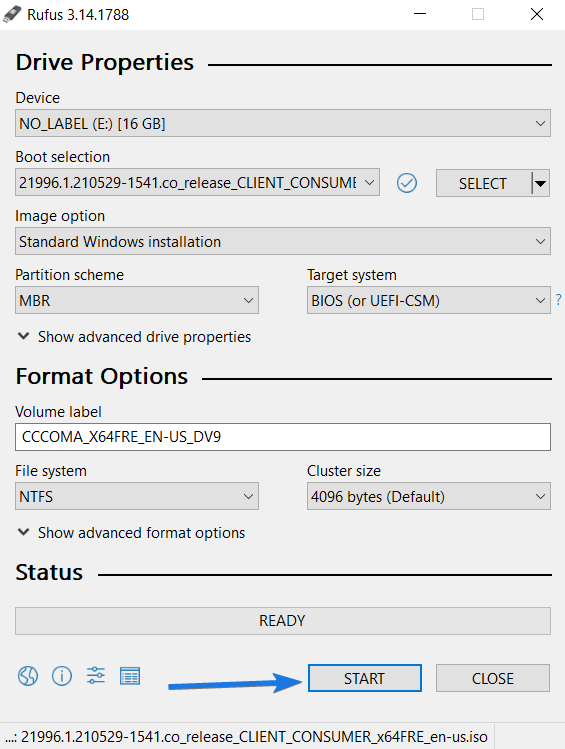Show the log table icon
The image size is (565, 749).
pos(129,676)
